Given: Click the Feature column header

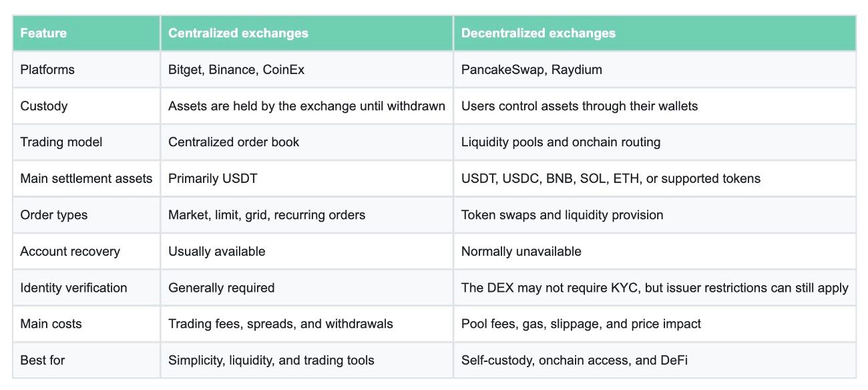Looking at the screenshot, I should point(86,33).
